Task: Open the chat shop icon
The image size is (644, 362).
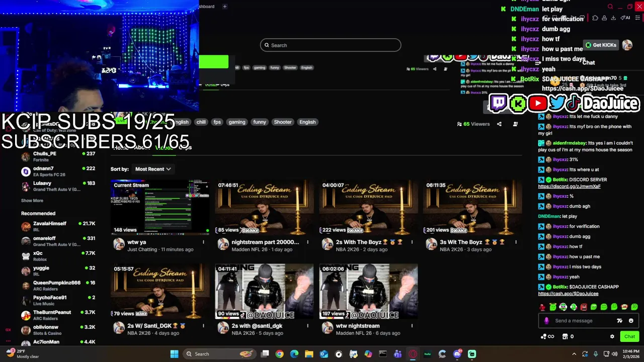Action: click(565, 336)
